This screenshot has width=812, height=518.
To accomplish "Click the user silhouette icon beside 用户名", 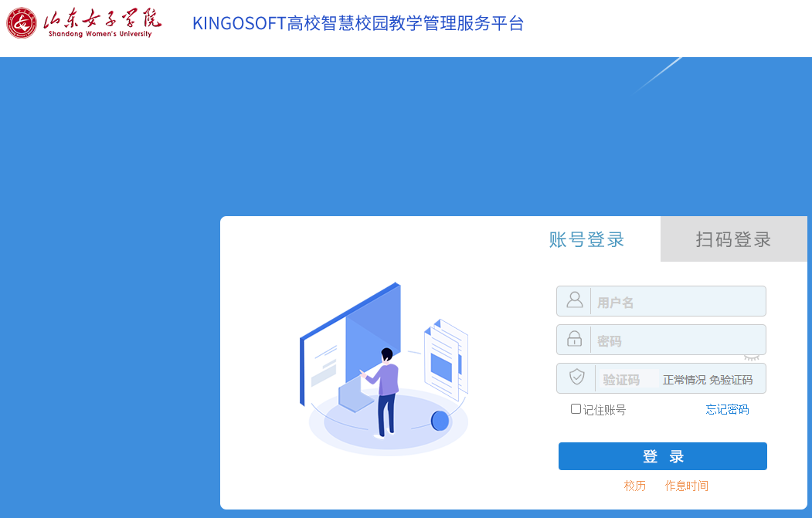I will [x=574, y=300].
